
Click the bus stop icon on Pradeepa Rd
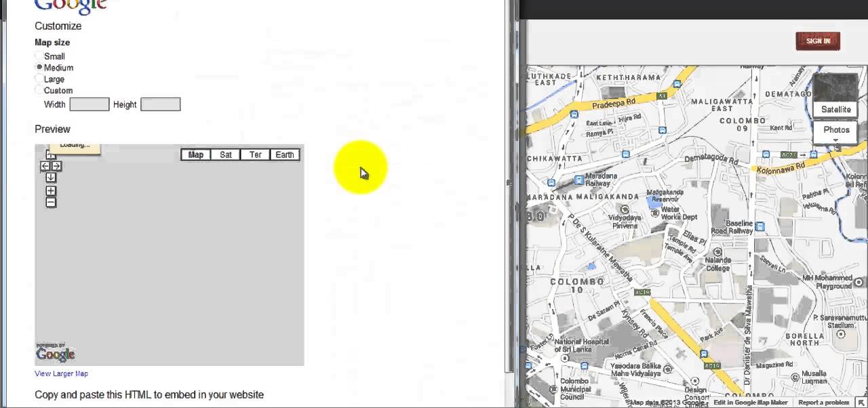[x=574, y=114]
